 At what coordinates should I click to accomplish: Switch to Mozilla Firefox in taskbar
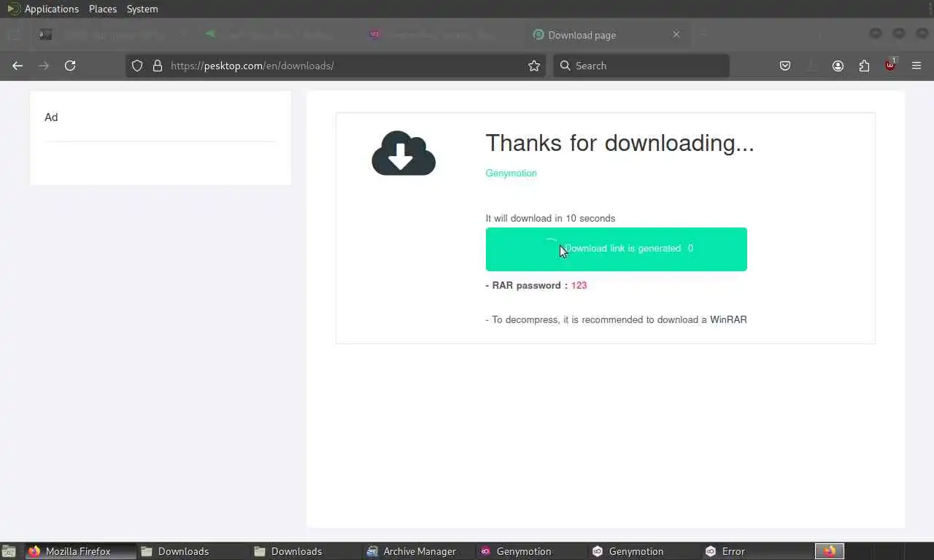pos(80,551)
